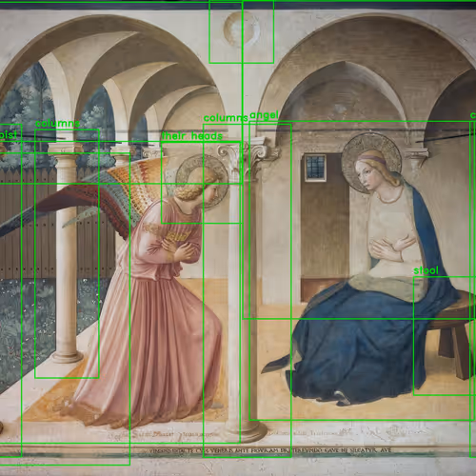Click the seated Virgin's halo
Viewport: 476px width, 476px height.
tap(372, 163)
